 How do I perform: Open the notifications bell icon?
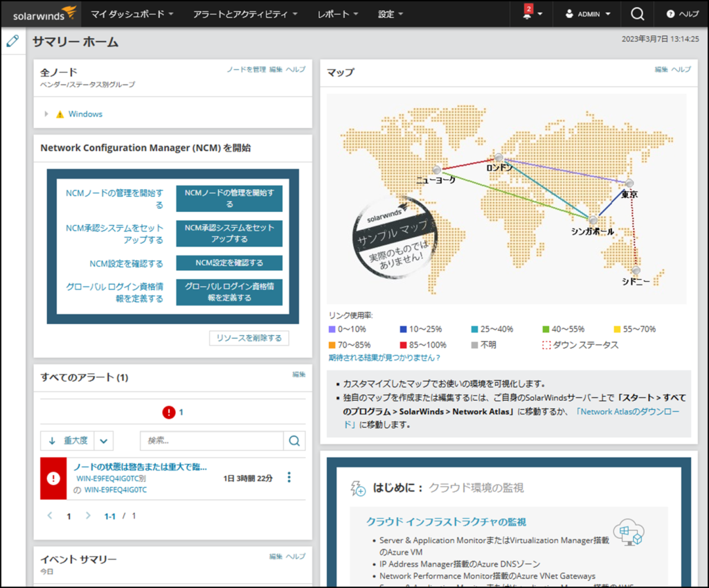coord(527,14)
